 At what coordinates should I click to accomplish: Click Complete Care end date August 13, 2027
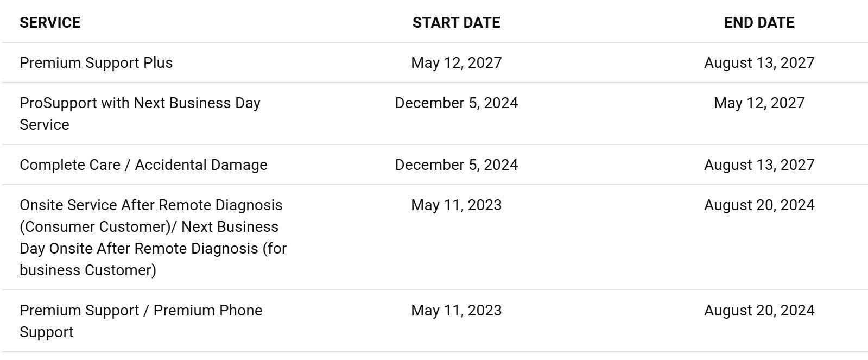(x=759, y=165)
